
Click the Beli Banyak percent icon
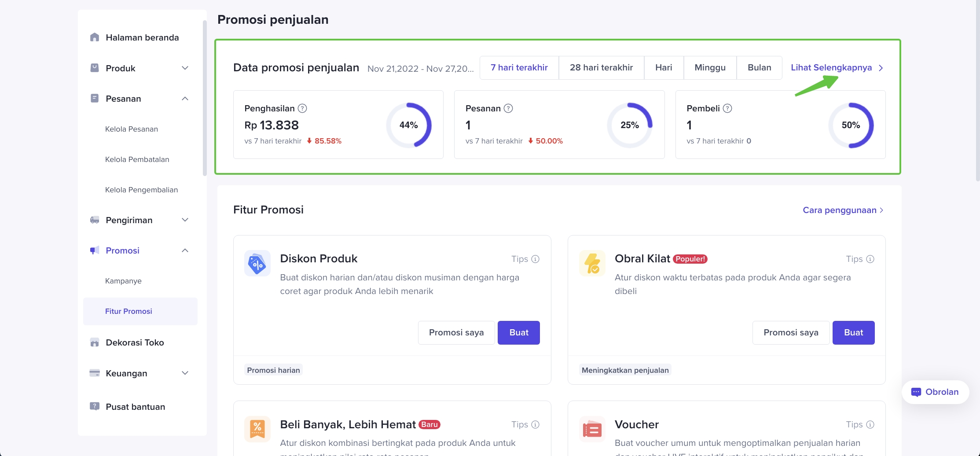point(257,429)
